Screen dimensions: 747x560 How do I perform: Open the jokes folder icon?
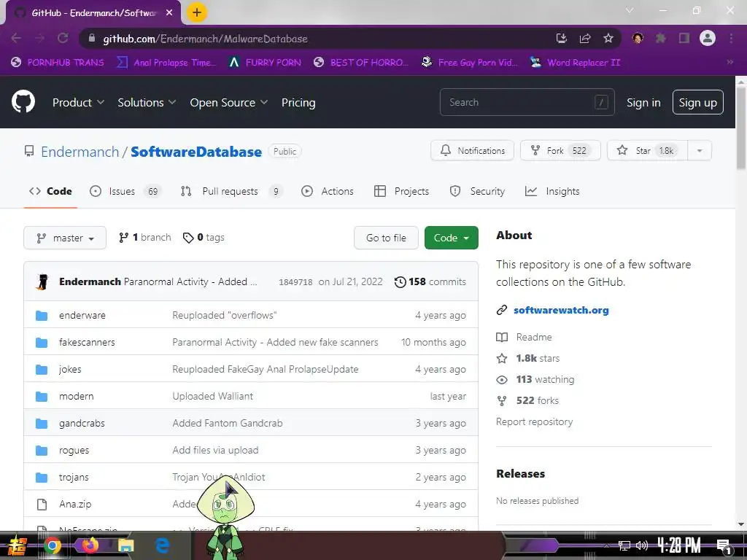click(x=42, y=369)
